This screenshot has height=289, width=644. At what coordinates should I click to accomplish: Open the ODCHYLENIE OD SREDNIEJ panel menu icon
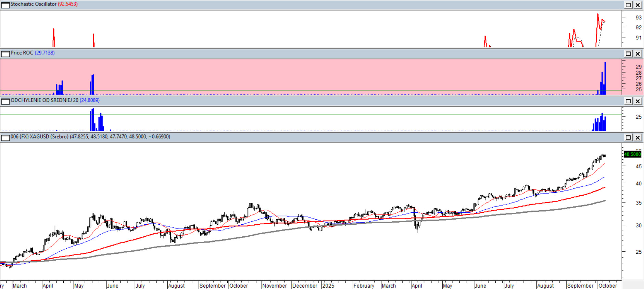tap(5, 101)
